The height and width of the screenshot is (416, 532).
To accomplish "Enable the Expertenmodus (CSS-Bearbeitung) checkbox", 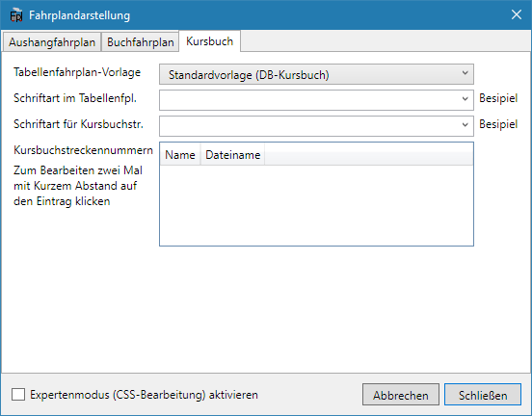I will pos(18,394).
